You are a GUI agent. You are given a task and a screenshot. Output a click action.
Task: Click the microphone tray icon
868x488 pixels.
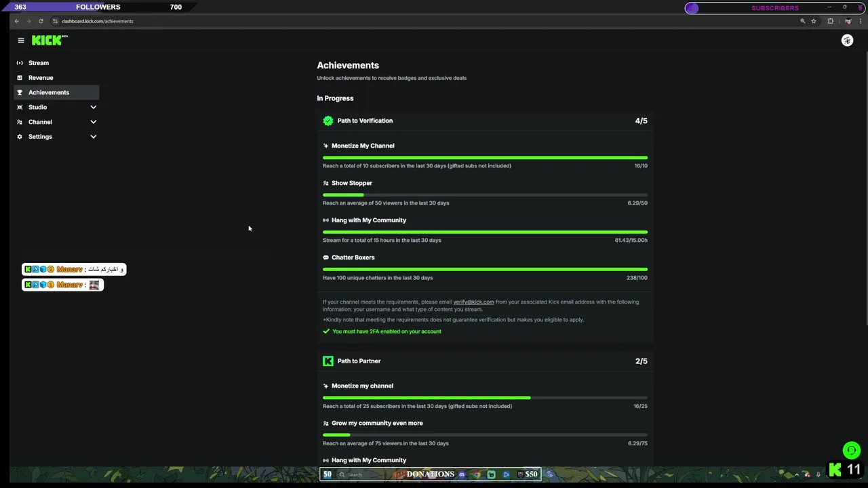coord(819,474)
